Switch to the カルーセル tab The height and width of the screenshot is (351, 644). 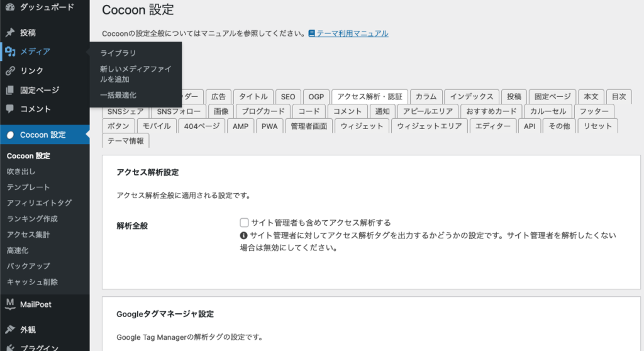click(548, 111)
